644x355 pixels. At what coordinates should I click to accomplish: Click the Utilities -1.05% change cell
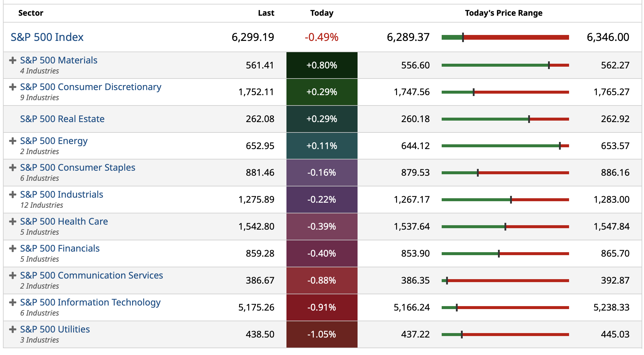[322, 335]
